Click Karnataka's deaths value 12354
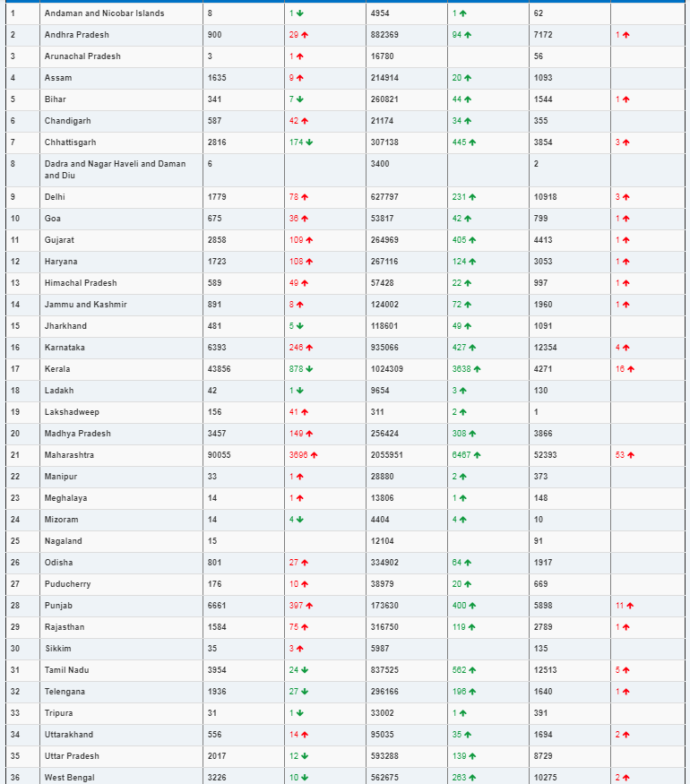This screenshot has width=690, height=784. (x=545, y=348)
